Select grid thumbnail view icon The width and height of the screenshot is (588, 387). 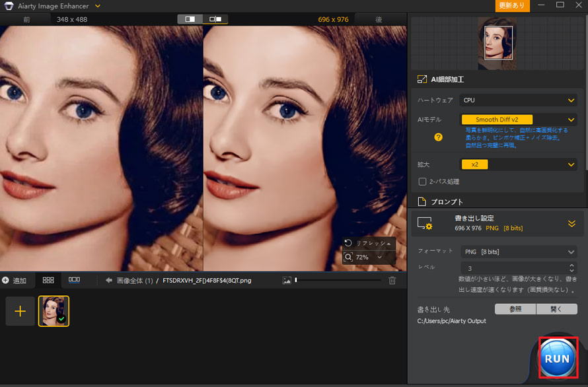click(48, 281)
